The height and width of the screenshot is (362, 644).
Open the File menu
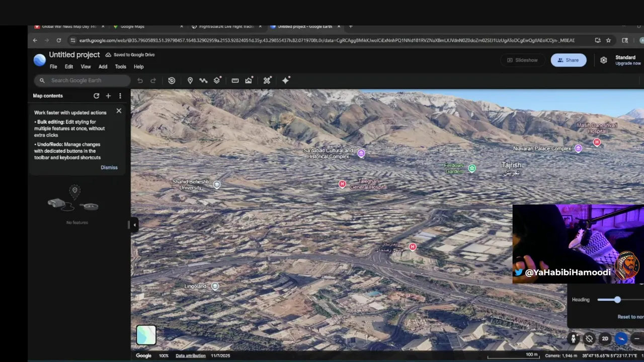point(53,66)
